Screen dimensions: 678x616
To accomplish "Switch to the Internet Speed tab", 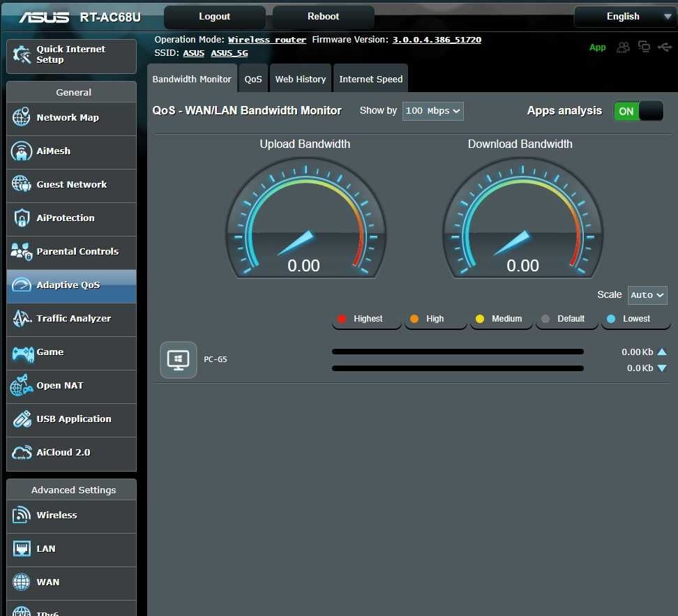I will [x=370, y=79].
